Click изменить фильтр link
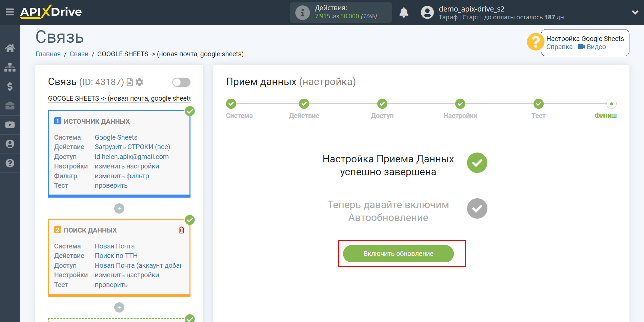The width and height of the screenshot is (644, 322). (x=122, y=176)
